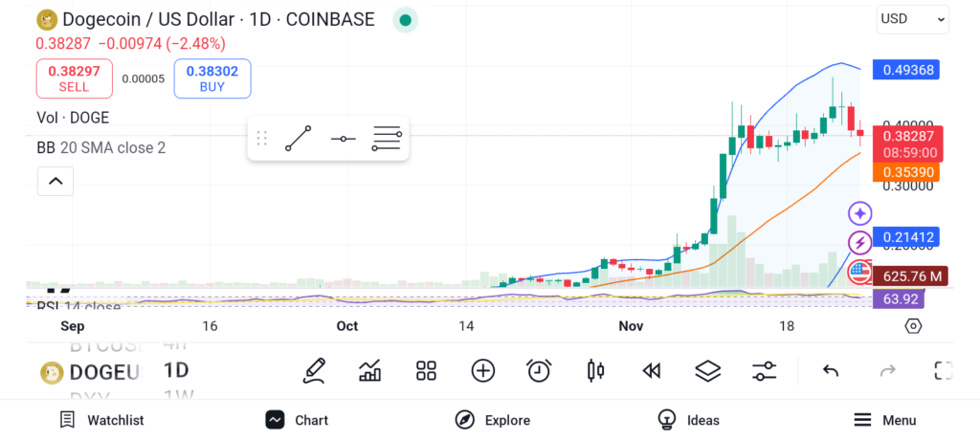The width and height of the screenshot is (980, 441).
Task: Open the object tree layers icon
Action: pos(707,371)
